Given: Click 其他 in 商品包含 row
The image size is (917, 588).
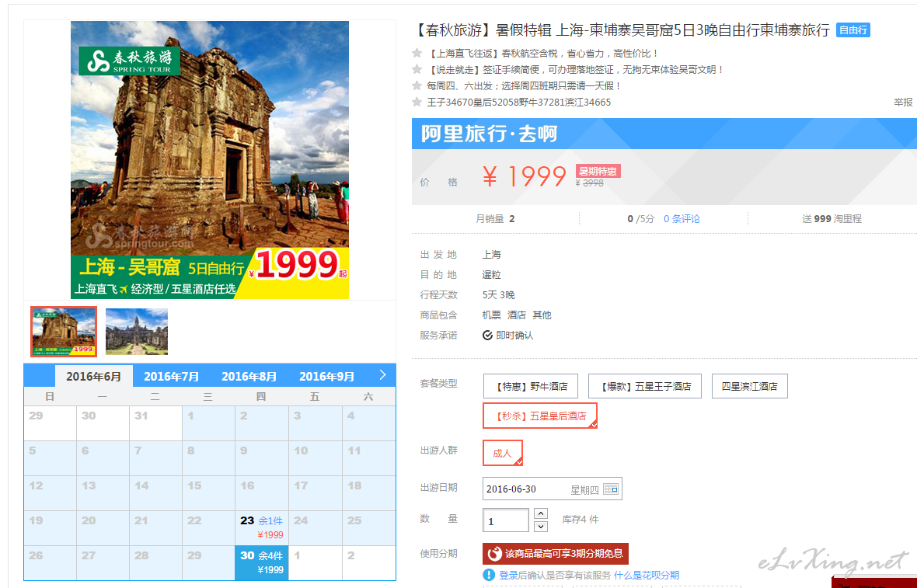Looking at the screenshot, I should 542,315.
